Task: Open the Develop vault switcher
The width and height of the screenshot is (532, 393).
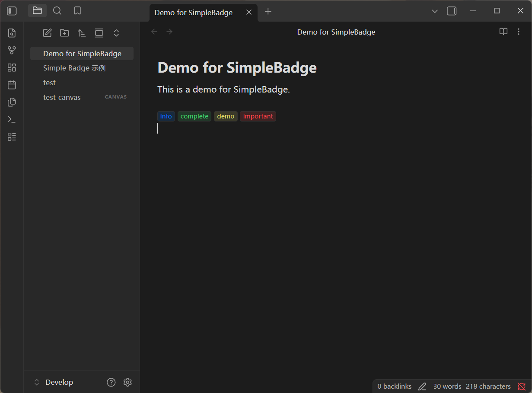Action: pyautogui.click(x=54, y=382)
